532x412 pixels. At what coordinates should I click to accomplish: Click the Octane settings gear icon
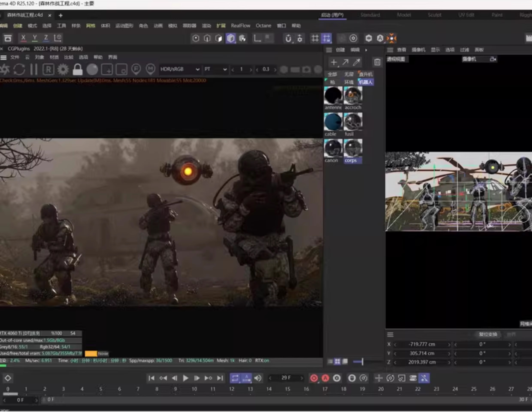[x=63, y=70]
